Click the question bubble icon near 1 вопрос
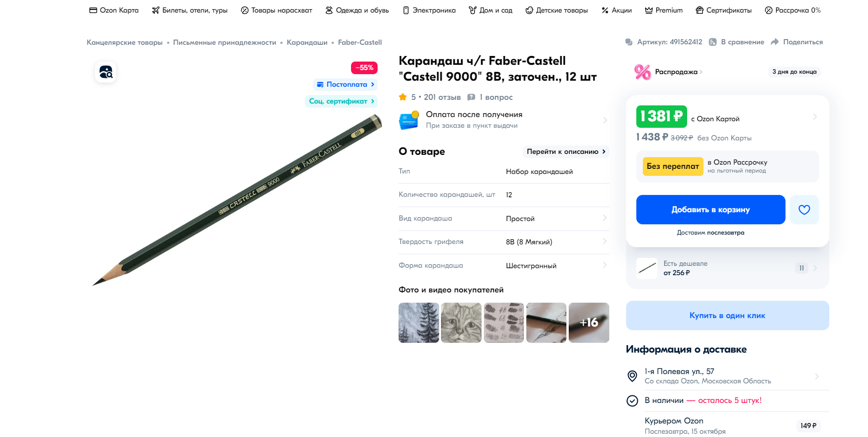The image size is (868, 437). pyautogui.click(x=471, y=97)
